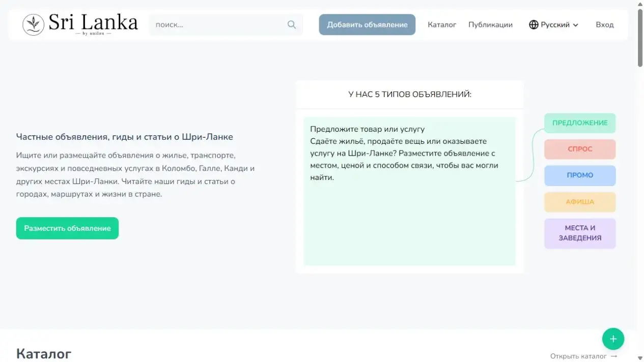644x362 pixels.
Task: Click the Каталог section heading
Action: [x=44, y=354]
